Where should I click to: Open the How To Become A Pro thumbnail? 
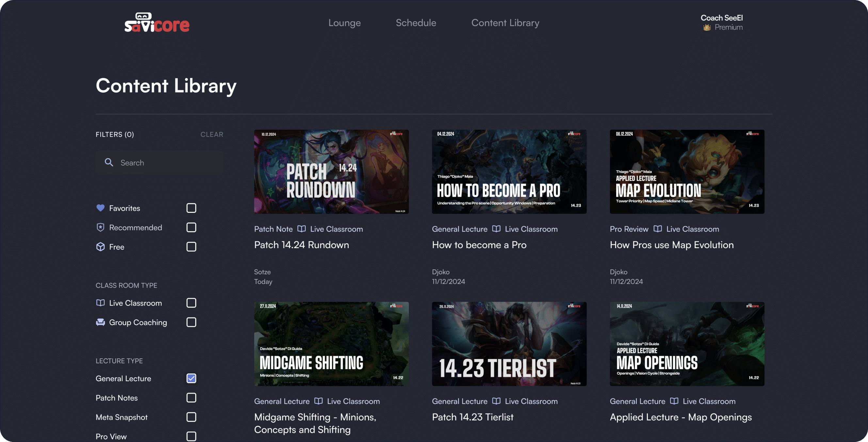(509, 171)
